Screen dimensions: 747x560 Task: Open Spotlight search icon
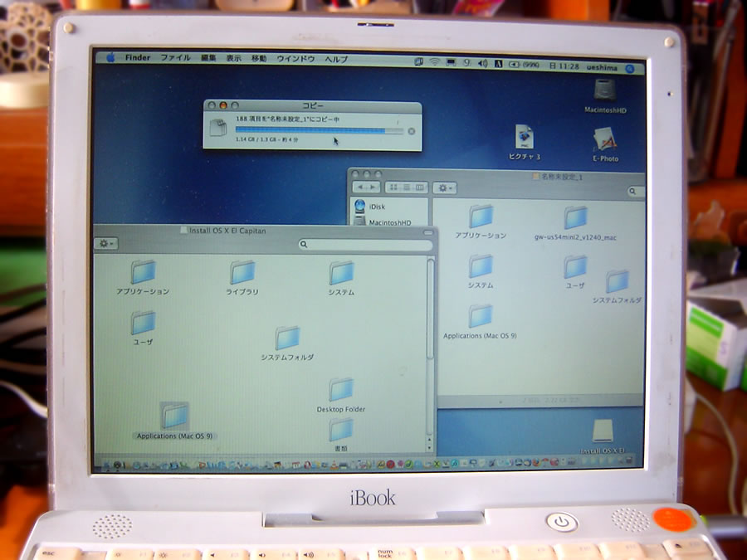630,69
